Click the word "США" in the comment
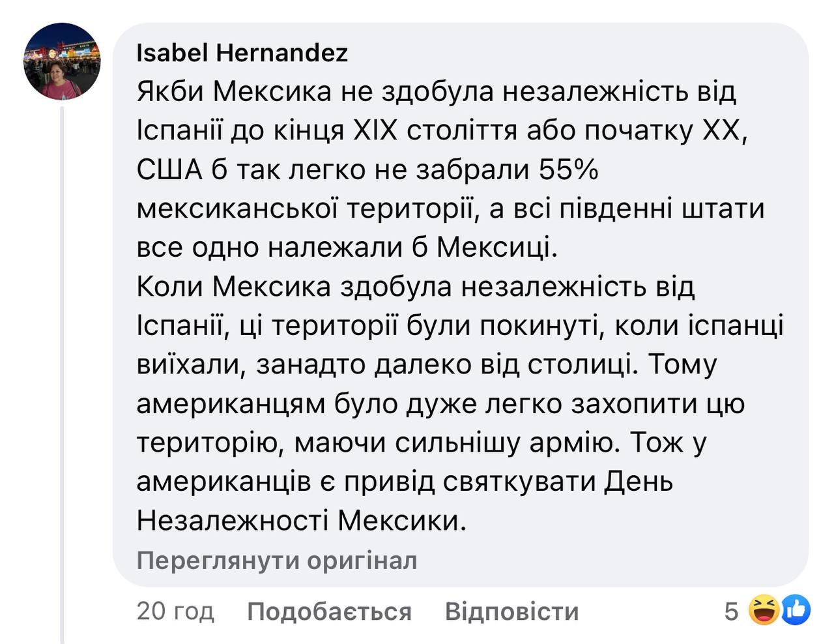The height and width of the screenshot is (644, 834). click(169, 169)
